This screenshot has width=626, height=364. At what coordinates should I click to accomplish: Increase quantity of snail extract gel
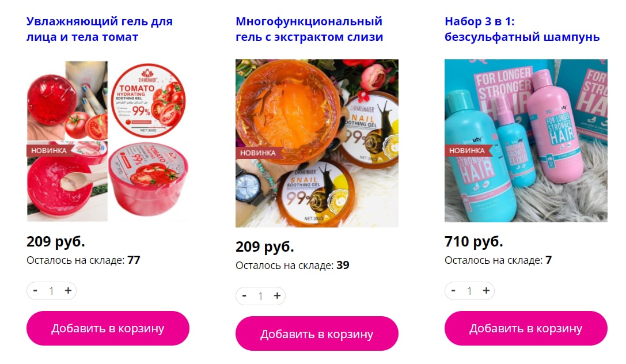[277, 296]
